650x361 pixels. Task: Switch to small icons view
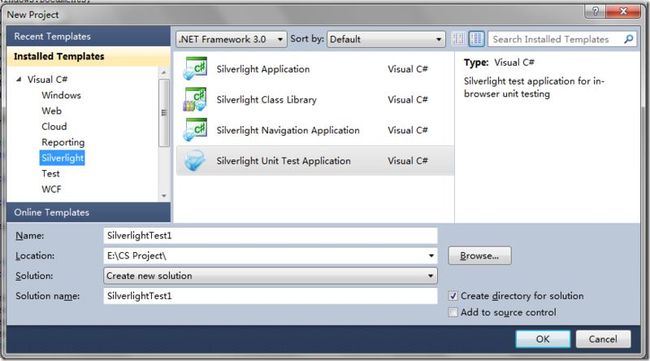coord(459,39)
